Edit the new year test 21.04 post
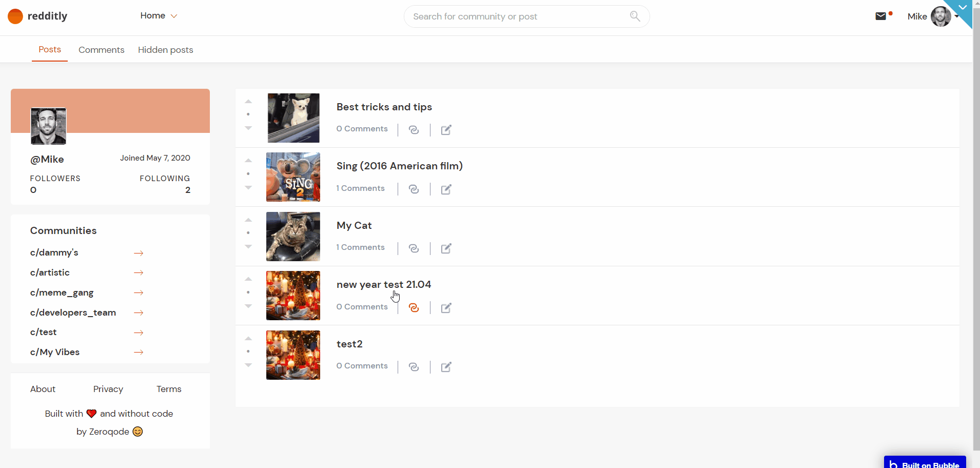 pyautogui.click(x=446, y=308)
